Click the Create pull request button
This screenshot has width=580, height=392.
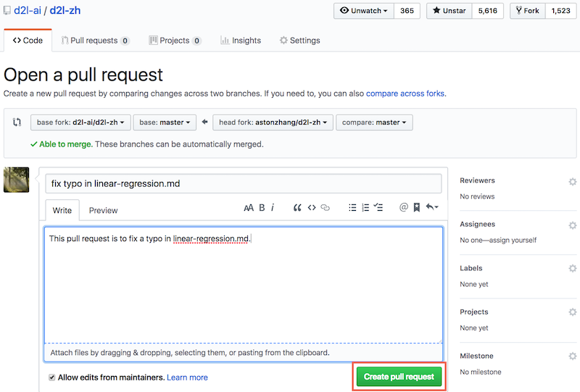(399, 377)
